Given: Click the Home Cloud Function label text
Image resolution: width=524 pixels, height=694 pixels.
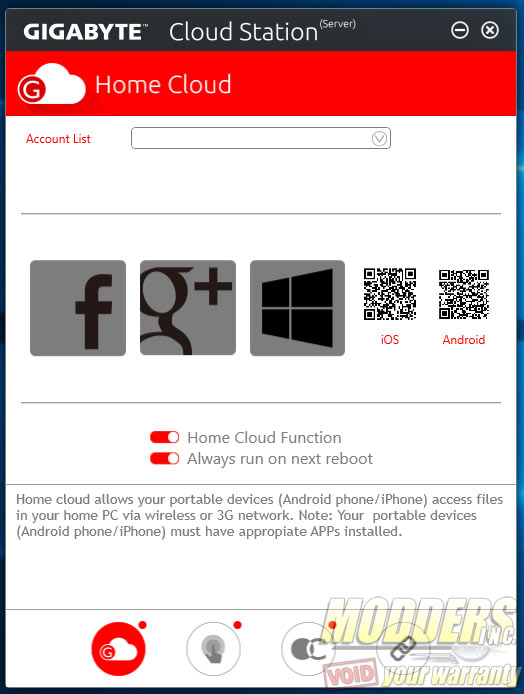Looking at the screenshot, I should pos(265,438).
